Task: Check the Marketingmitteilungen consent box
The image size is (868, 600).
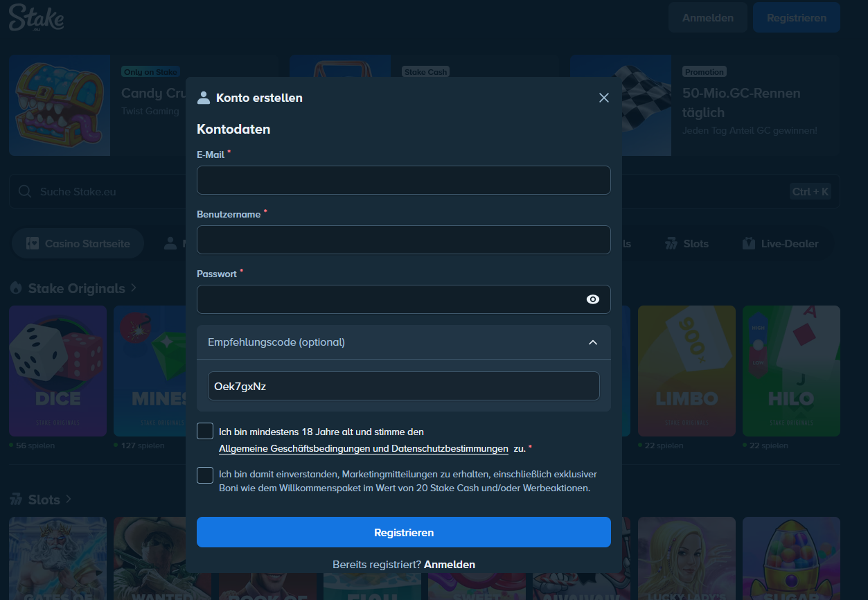Action: (x=205, y=475)
